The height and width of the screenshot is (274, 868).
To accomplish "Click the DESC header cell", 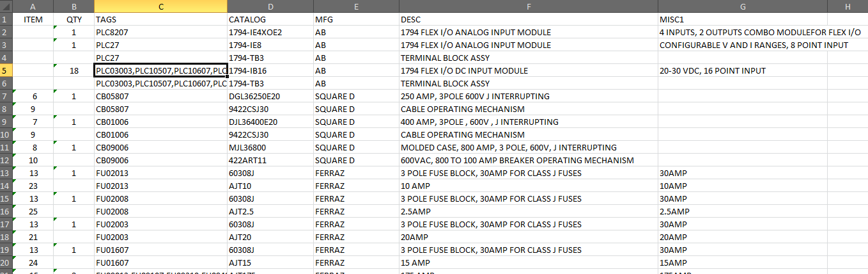I will 529,19.
